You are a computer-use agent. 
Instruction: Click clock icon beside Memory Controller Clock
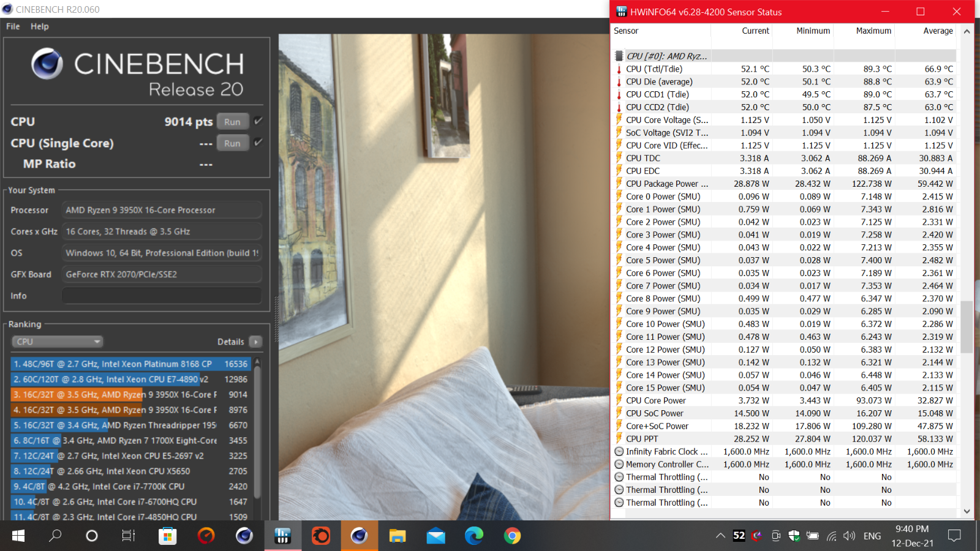[619, 464]
